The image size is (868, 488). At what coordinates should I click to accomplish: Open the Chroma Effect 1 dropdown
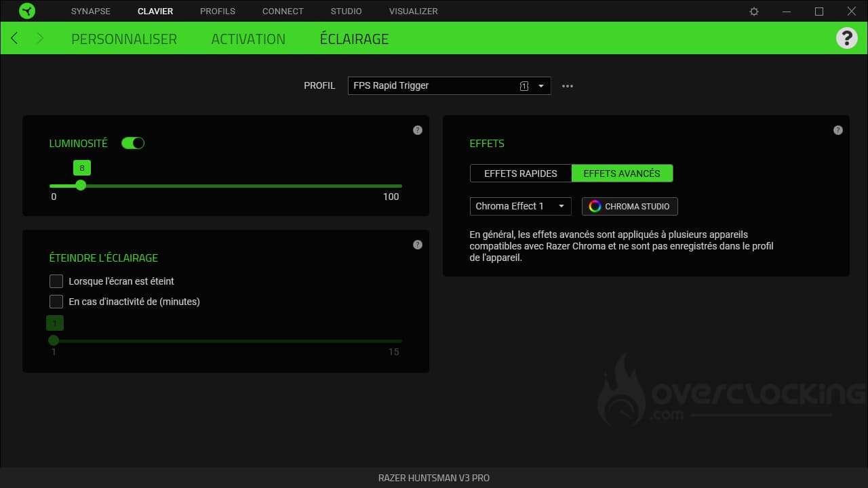(x=521, y=206)
